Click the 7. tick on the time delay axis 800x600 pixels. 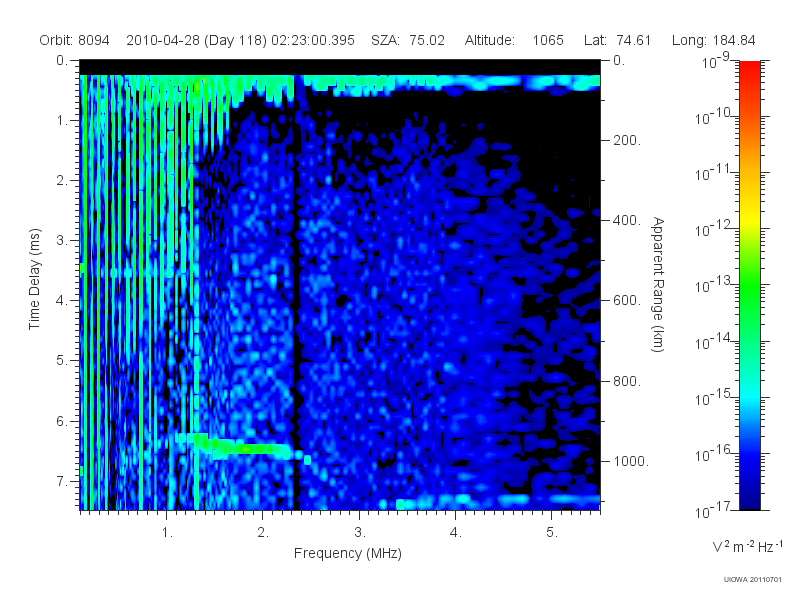point(62,481)
